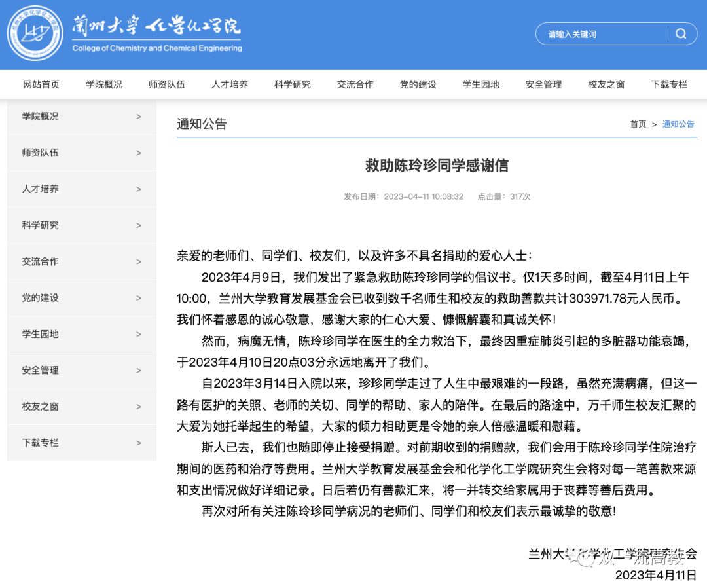
Task: Open the 下载专栏 top nav item
Action: pos(669,84)
